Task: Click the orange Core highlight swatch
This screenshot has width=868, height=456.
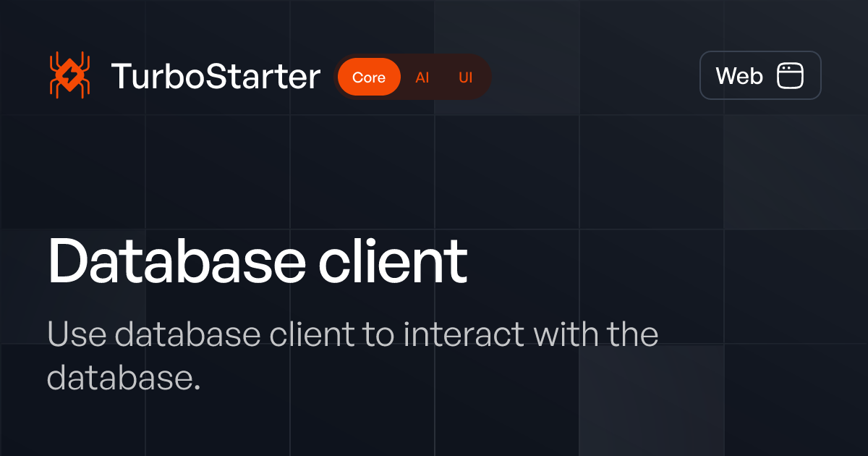Action: [x=369, y=77]
